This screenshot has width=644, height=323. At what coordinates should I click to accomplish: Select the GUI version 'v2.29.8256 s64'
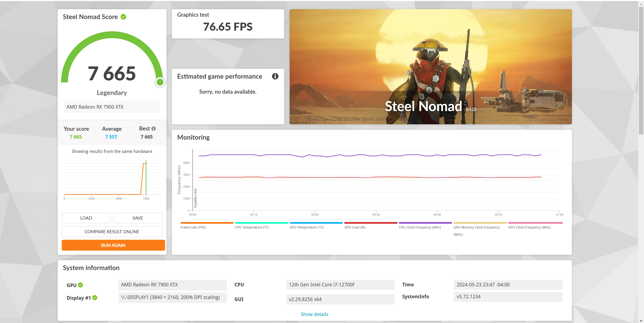pyautogui.click(x=340, y=299)
